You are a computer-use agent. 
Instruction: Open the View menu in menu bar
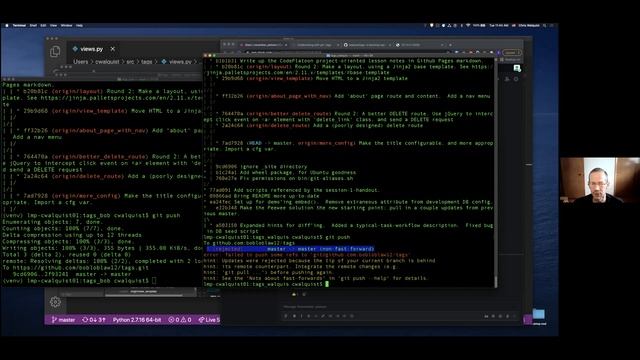53,25
